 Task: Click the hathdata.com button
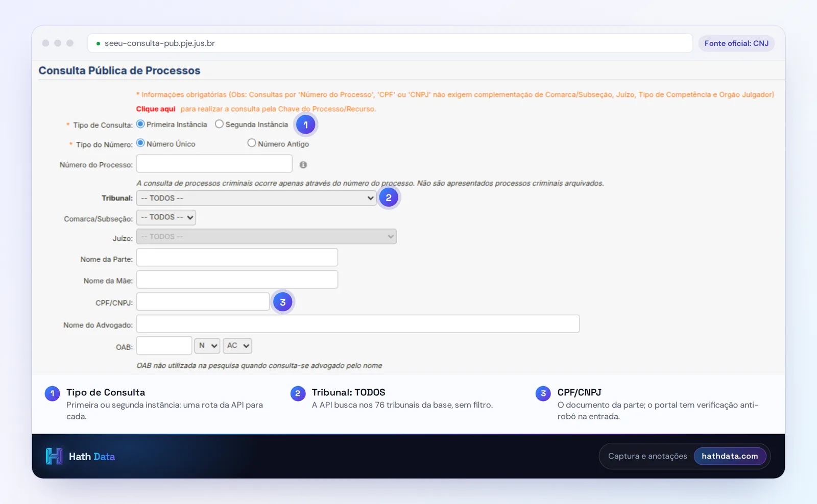[730, 456]
